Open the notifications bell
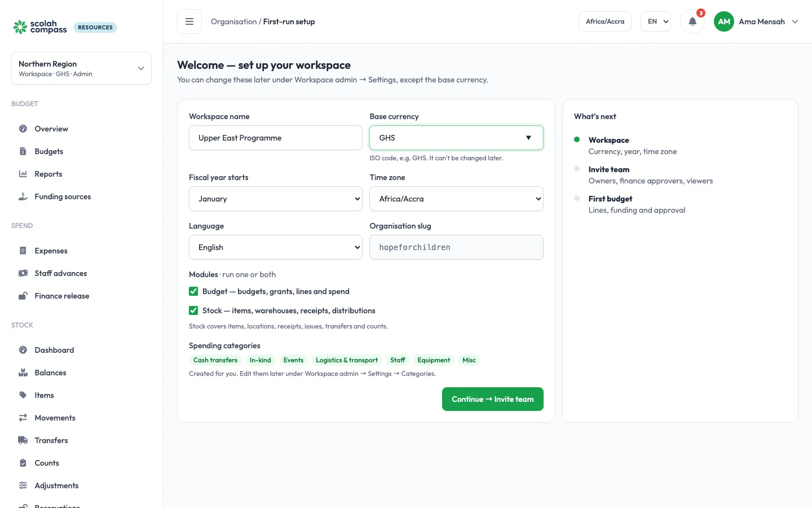 pos(692,21)
